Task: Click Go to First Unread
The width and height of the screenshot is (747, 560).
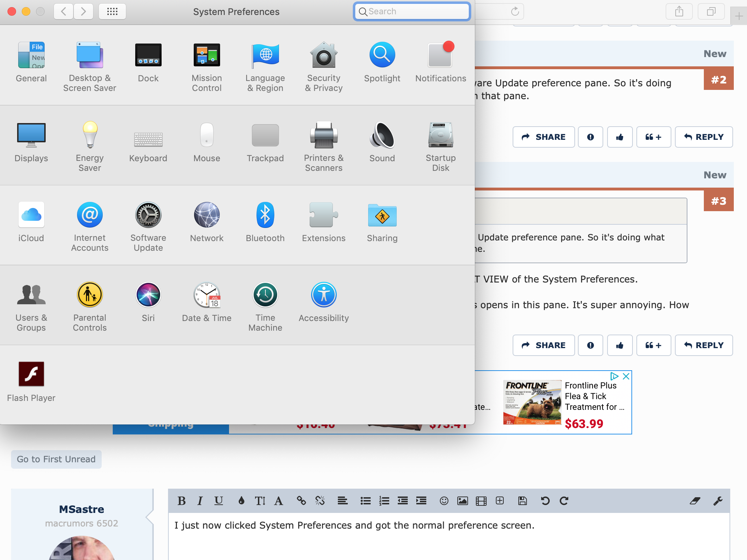Action: (56, 459)
